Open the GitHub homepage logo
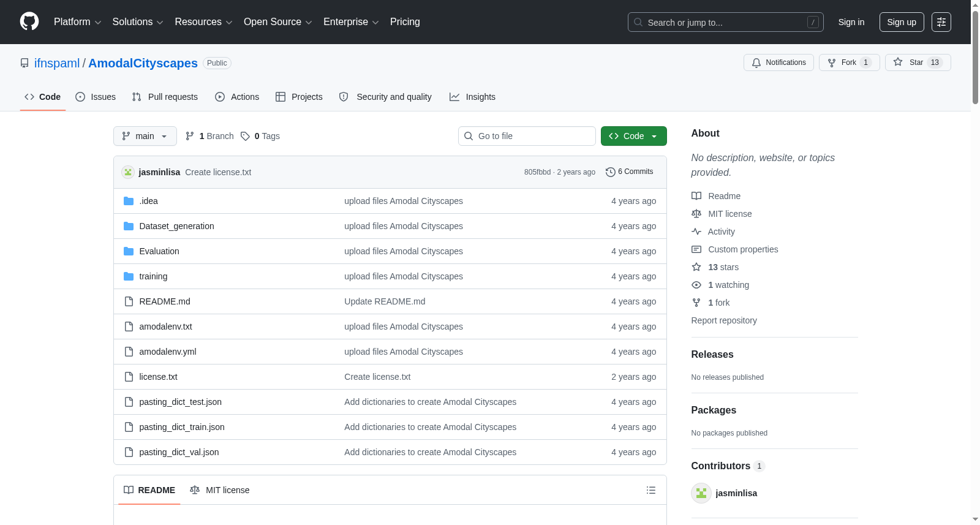980x525 pixels. pos(29,21)
